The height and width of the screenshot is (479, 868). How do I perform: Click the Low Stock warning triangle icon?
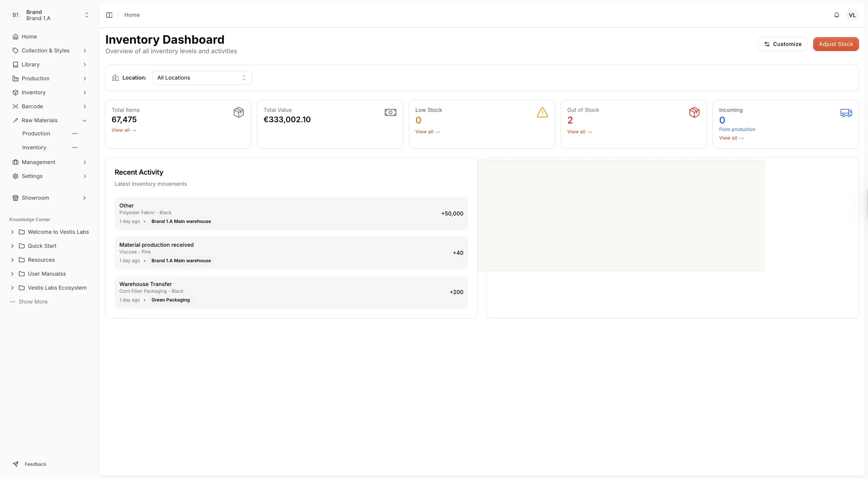click(542, 113)
